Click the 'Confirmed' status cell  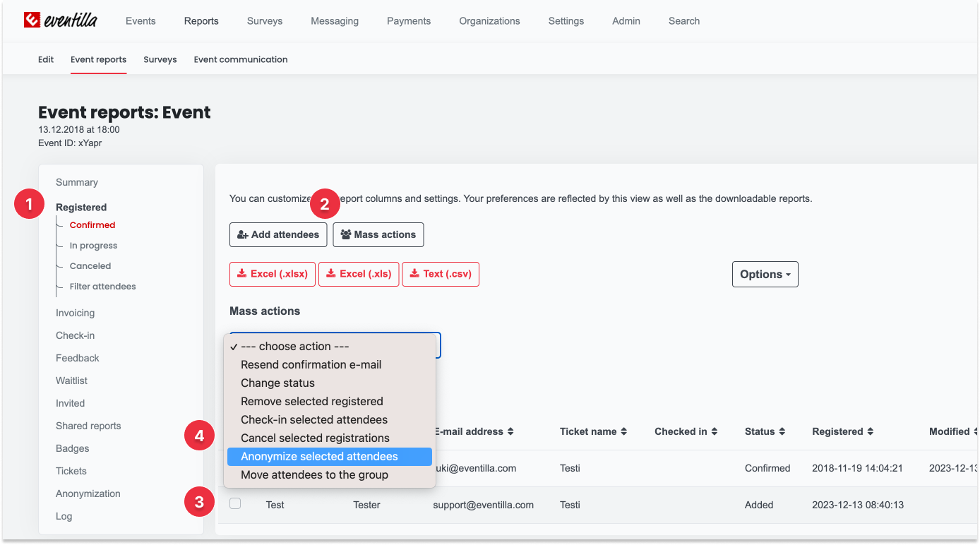767,468
